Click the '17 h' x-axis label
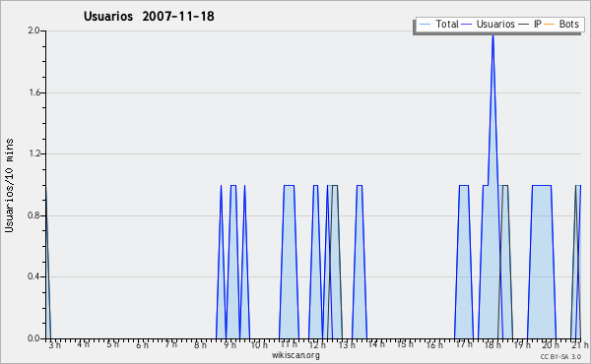Image resolution: width=591 pixels, height=364 pixels. pos(464,344)
